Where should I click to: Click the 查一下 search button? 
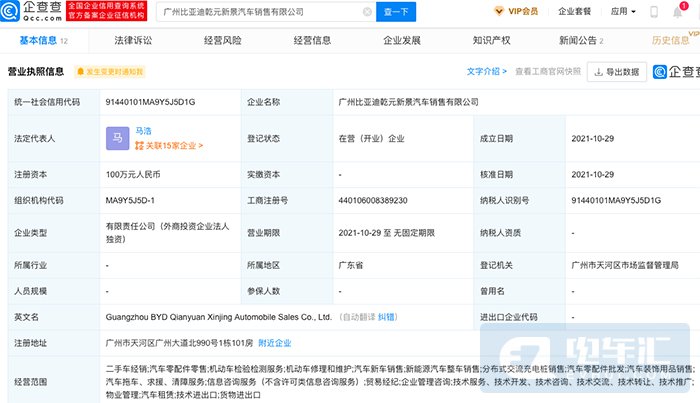point(396,12)
